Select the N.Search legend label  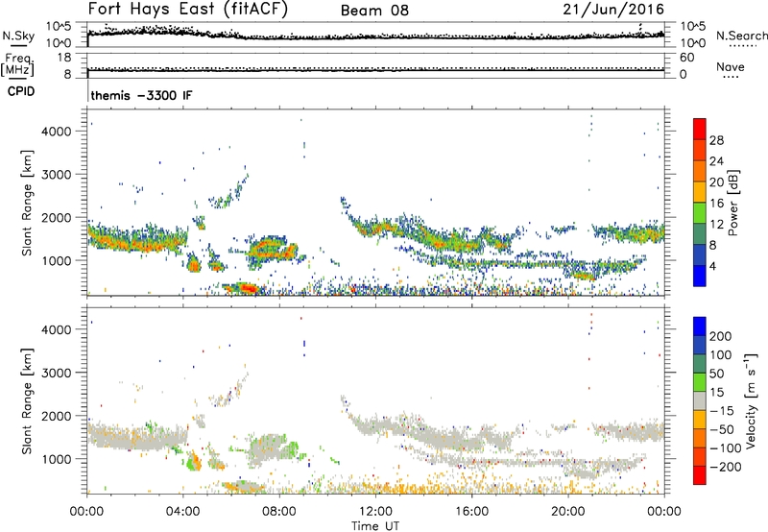pyautogui.click(x=741, y=36)
